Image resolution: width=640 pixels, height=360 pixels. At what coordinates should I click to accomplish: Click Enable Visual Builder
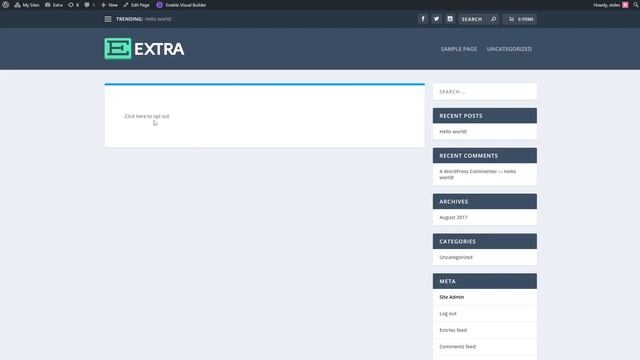tap(181, 5)
